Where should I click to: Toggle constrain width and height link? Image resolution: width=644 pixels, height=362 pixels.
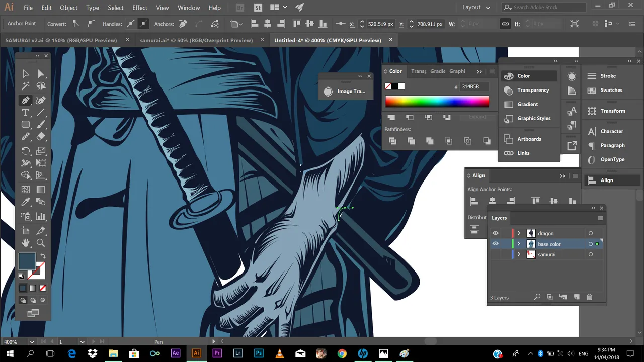point(505,24)
